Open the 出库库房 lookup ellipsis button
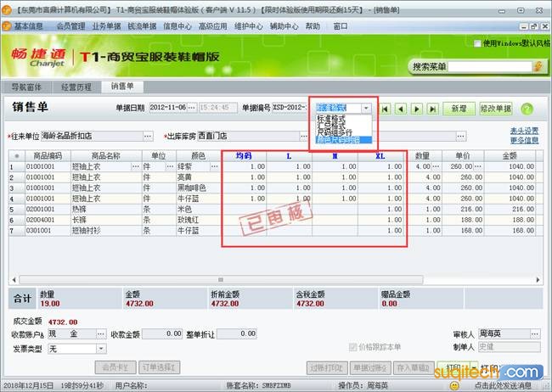 point(303,136)
